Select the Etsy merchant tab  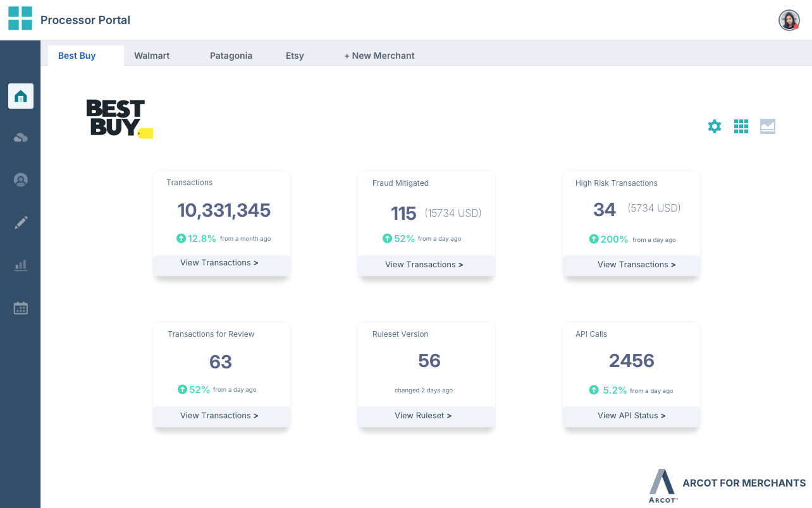295,56
